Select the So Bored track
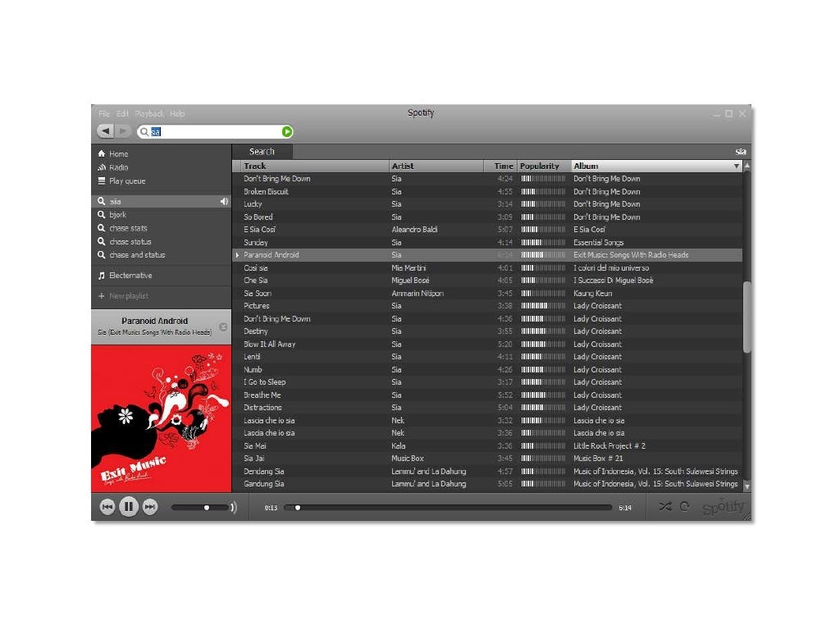 (x=258, y=217)
